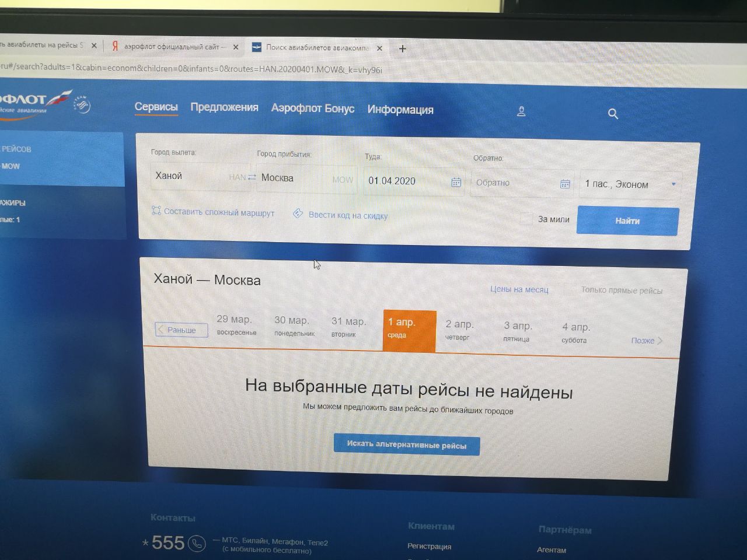Close the Yandex аэрофлот tab
Screen dimensions: 747x560
236,47
